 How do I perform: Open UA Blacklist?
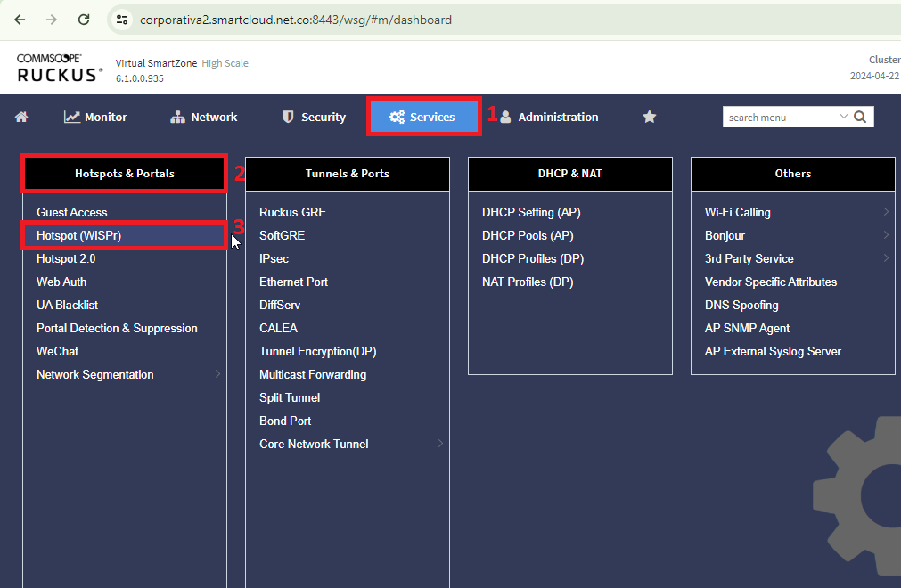(67, 305)
